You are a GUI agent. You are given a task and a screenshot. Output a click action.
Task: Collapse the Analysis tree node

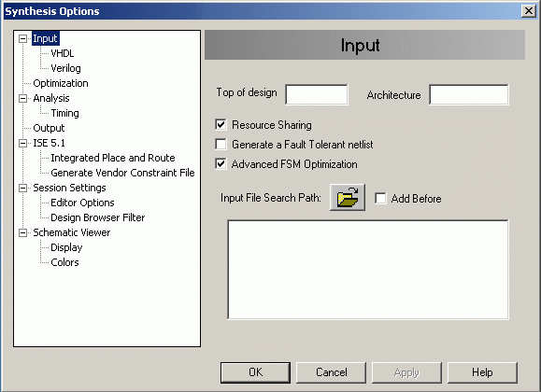click(22, 98)
